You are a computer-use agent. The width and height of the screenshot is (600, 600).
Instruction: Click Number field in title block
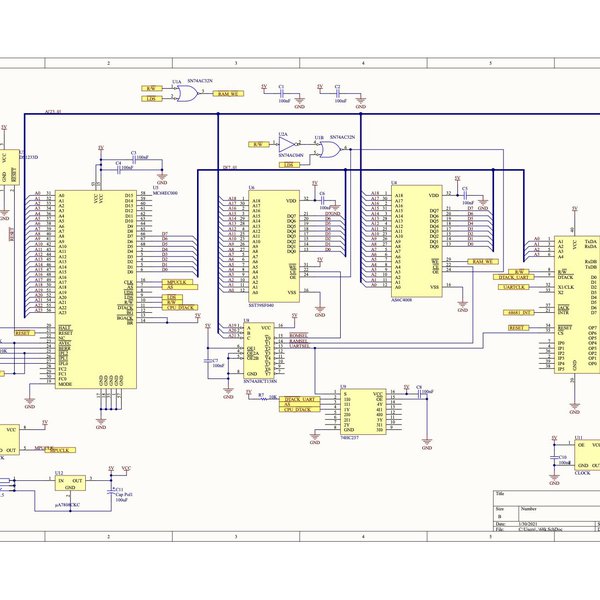click(x=560, y=514)
